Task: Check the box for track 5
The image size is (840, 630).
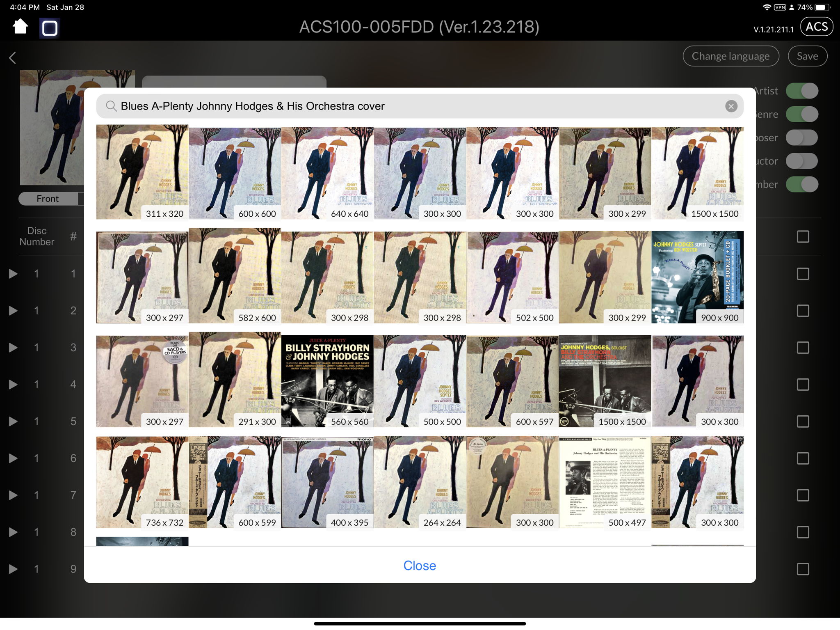Action: click(803, 422)
